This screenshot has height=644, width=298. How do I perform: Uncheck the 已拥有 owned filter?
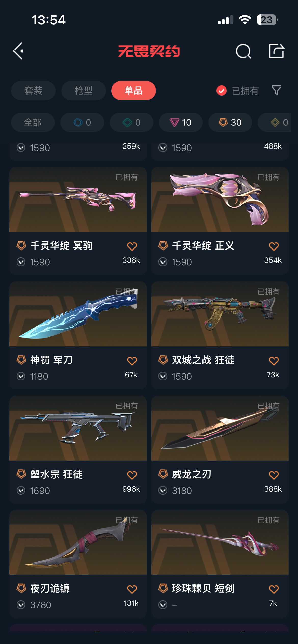coord(237,91)
